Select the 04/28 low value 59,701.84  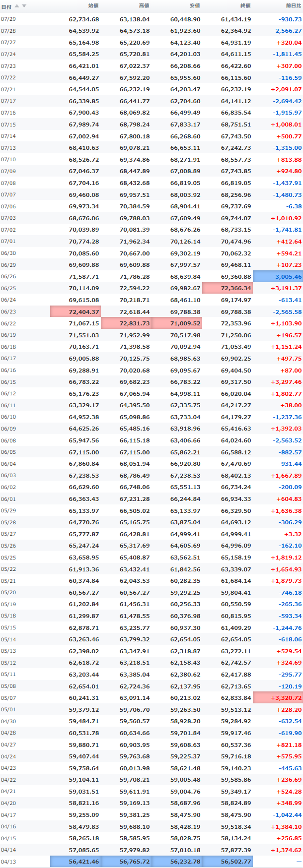tap(185, 733)
